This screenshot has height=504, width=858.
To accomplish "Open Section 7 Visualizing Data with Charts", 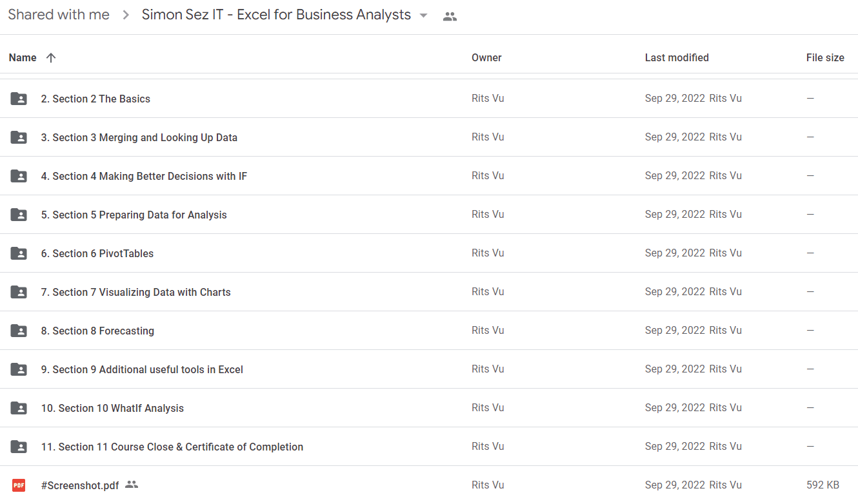I will [135, 292].
